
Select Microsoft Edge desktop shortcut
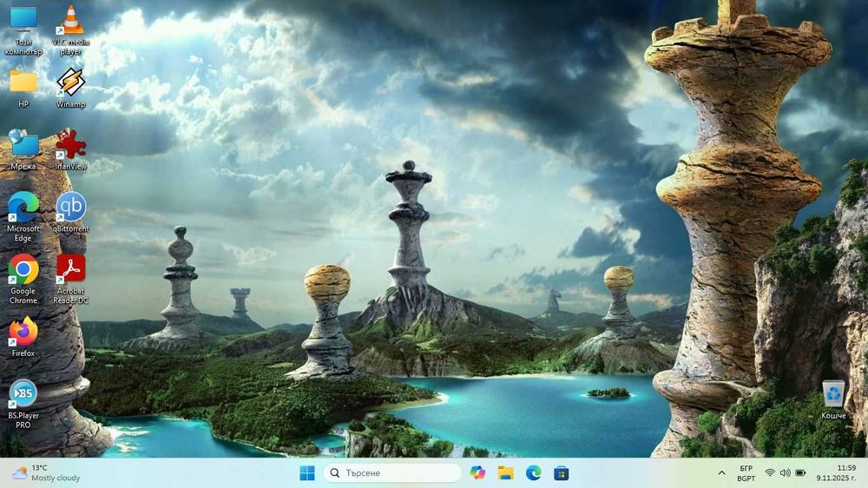tap(23, 217)
